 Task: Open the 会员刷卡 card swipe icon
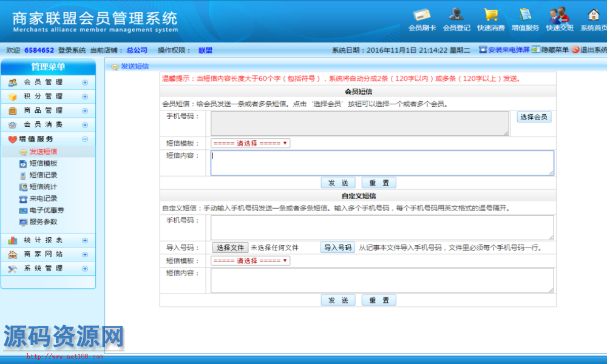(x=422, y=15)
